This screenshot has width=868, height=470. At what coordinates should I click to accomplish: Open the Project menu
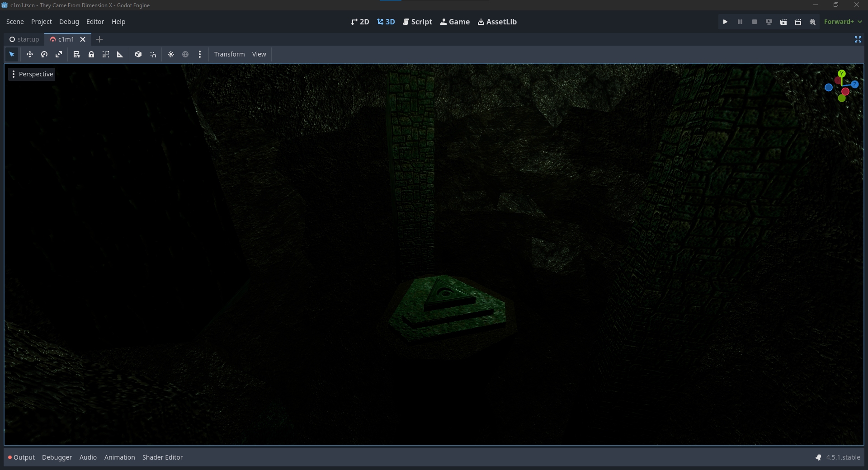click(x=41, y=22)
